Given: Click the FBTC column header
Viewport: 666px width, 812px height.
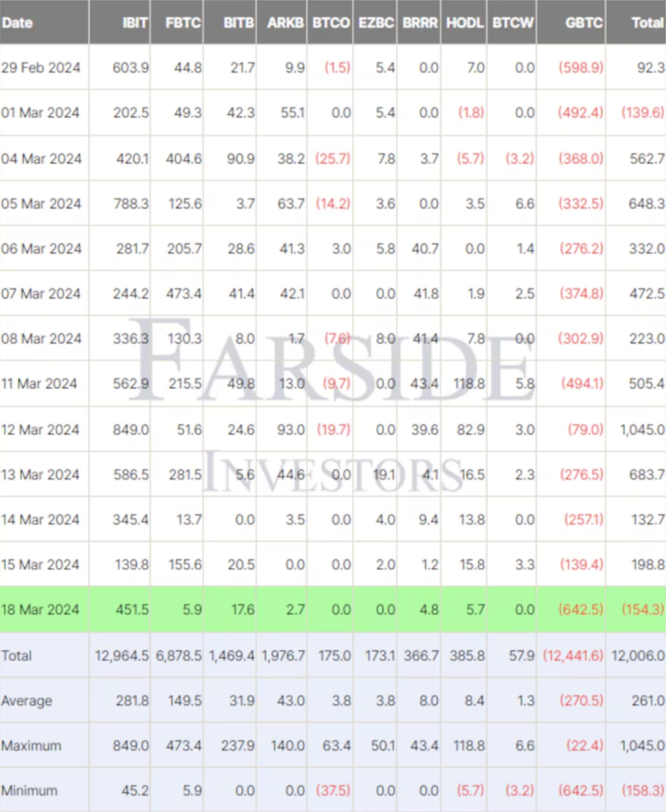Looking at the screenshot, I should 183,23.
